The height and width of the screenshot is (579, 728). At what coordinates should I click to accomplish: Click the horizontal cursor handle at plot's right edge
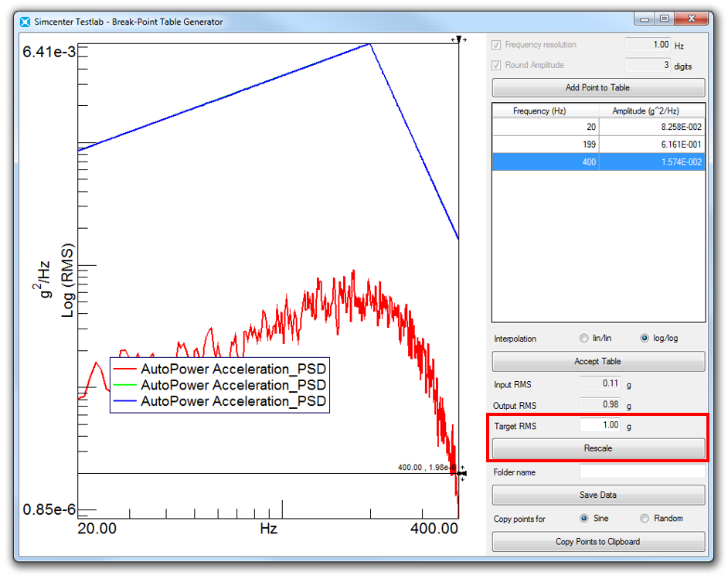tap(461, 473)
